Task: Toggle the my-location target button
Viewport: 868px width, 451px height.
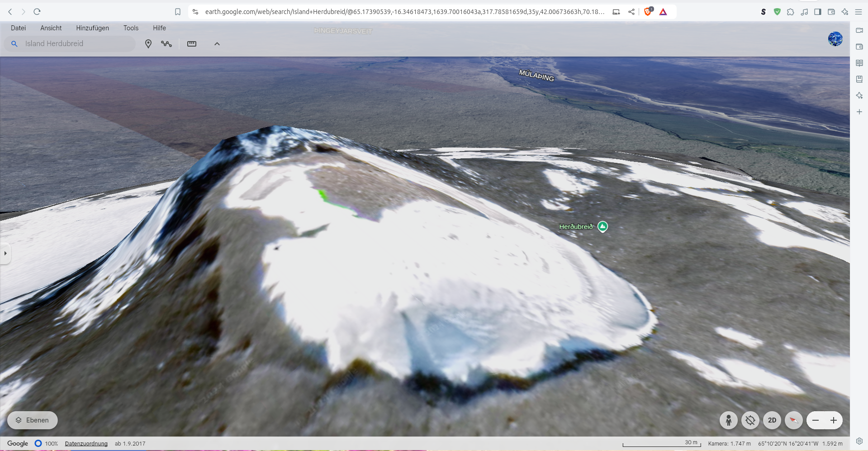Action: pyautogui.click(x=750, y=420)
